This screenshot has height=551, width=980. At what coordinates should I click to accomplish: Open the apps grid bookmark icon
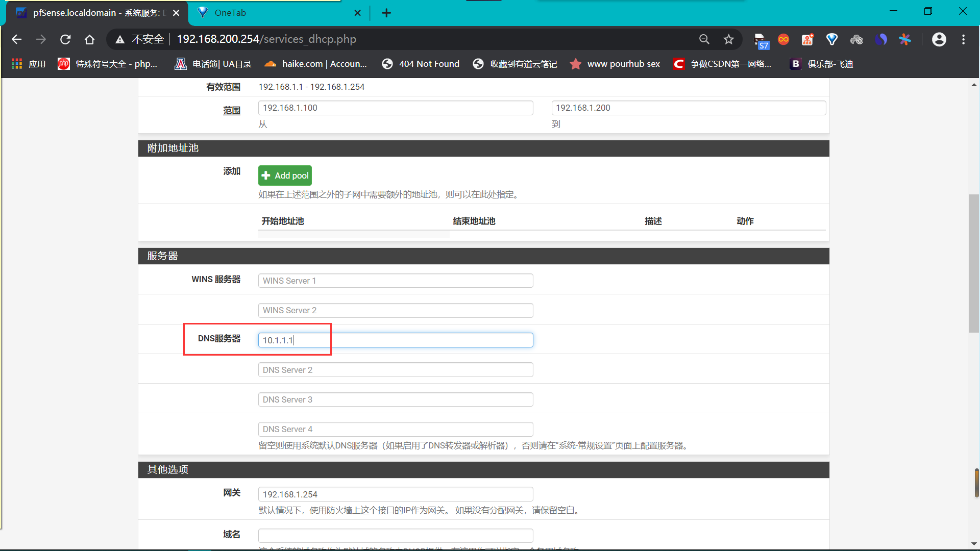(17, 64)
